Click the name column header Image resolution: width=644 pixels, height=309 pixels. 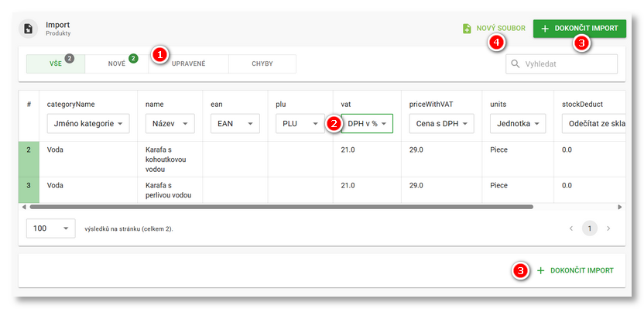pos(155,105)
